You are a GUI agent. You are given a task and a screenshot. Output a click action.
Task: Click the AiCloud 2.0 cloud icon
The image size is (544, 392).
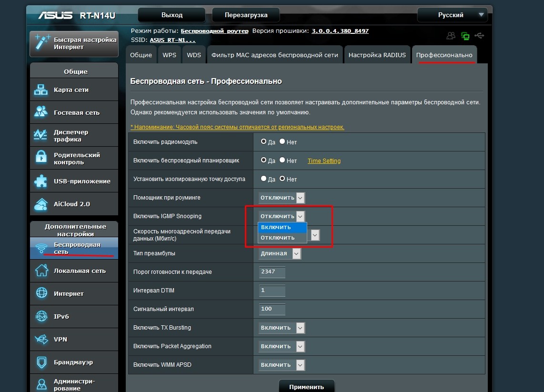41,204
